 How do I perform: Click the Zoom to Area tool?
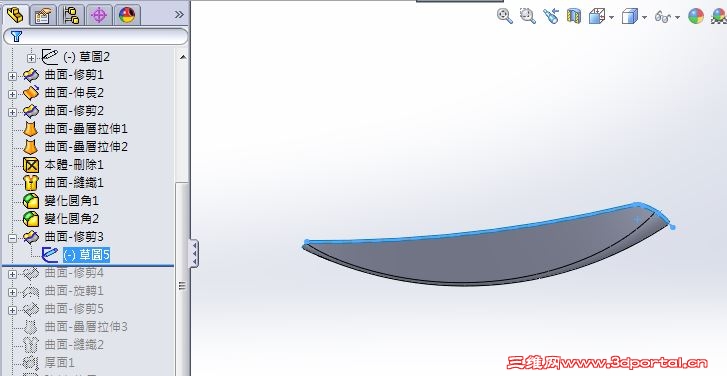528,16
